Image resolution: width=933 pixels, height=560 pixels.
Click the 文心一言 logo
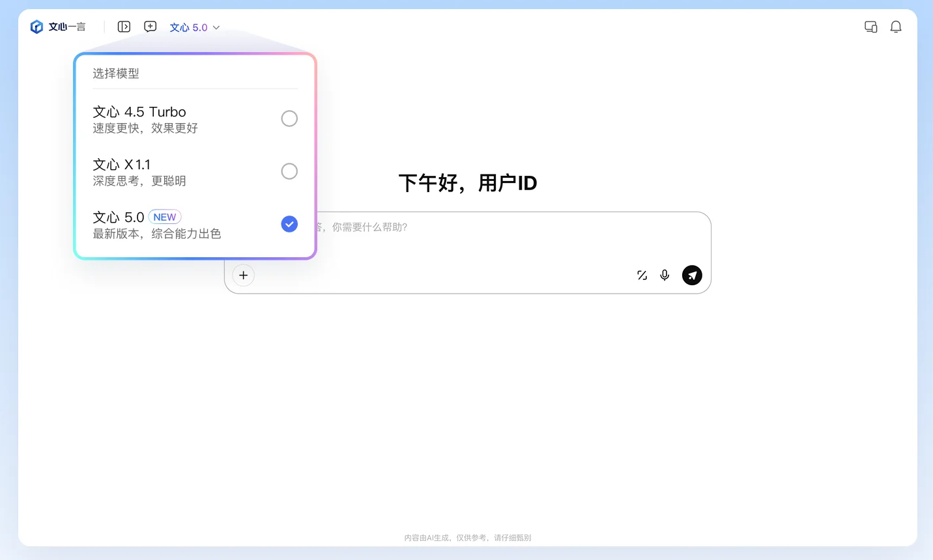click(x=58, y=27)
